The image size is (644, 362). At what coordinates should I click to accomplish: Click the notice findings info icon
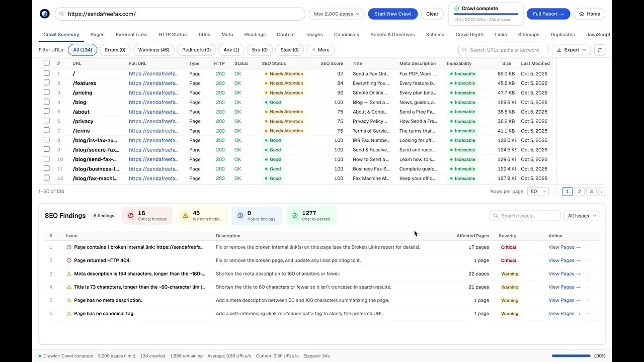(240, 216)
